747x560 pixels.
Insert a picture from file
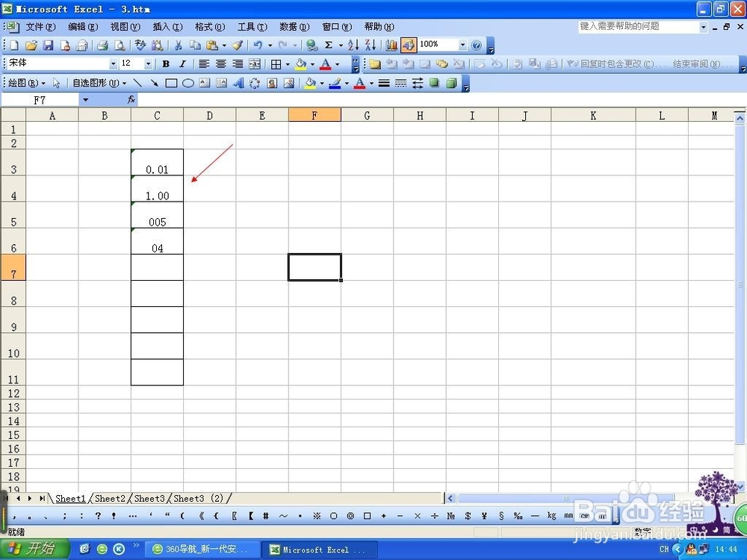(288, 84)
